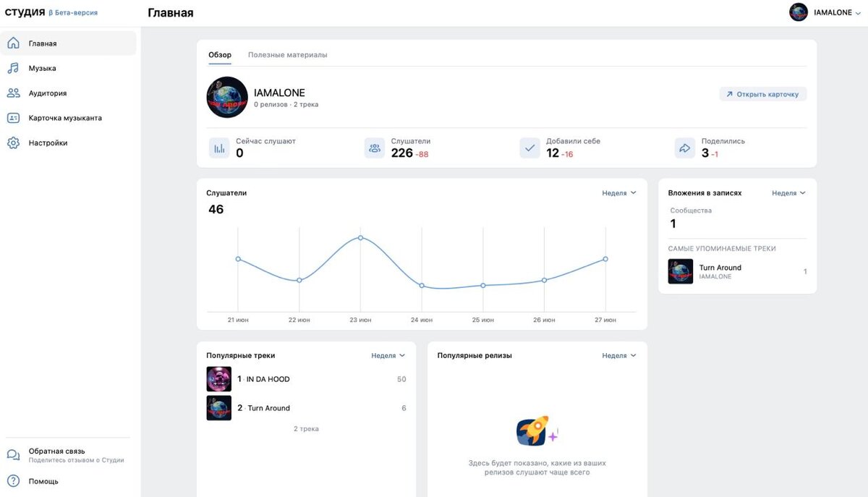This screenshot has height=497, width=868.
Task: Click the chart data point for 25 июн
Action: (x=483, y=286)
